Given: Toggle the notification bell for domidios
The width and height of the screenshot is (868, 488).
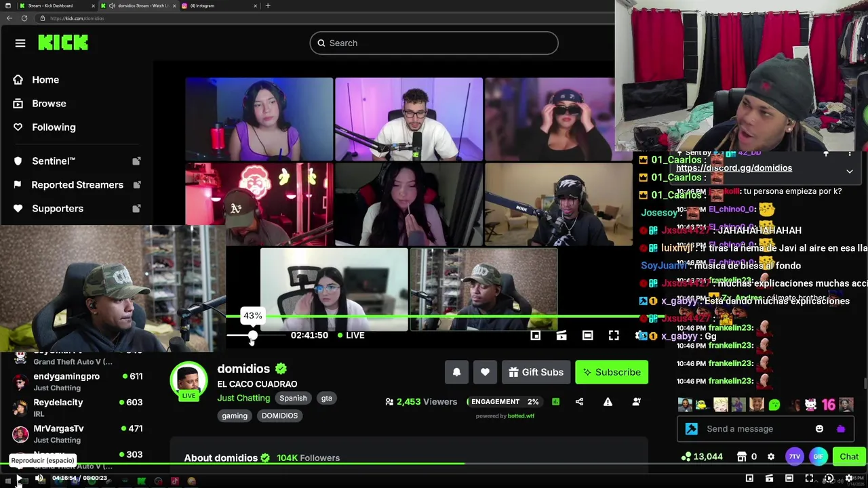Looking at the screenshot, I should tap(456, 372).
